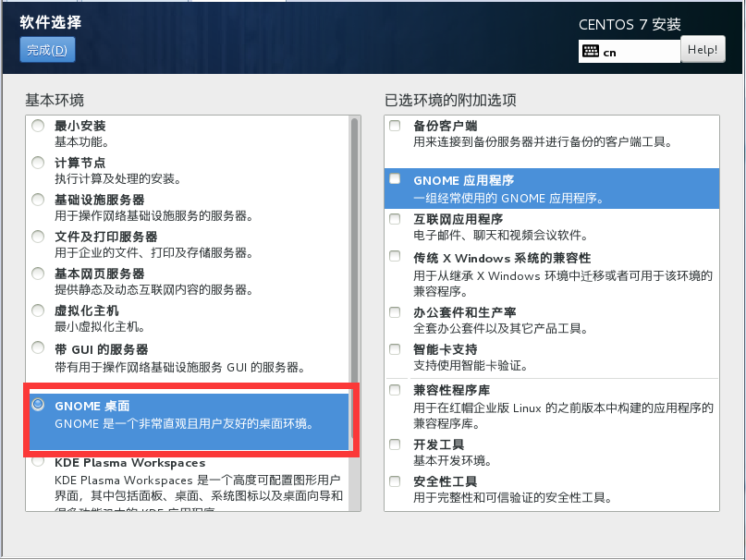Viewport: 746px width, 560px height.
Task: Select the 计算节点 radio button
Action: [x=38, y=163]
